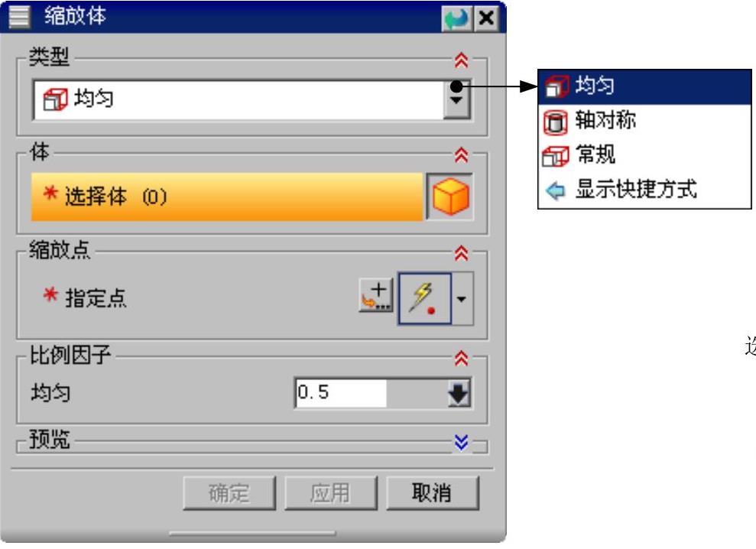Click the blue arrow 显示快捷方式 icon

(556, 190)
